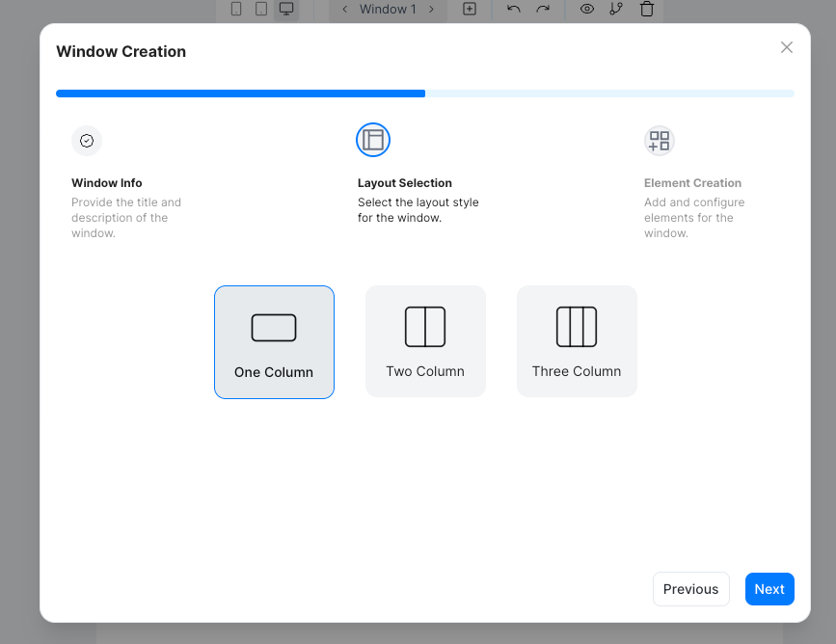Select the Three Column layout option

pyautogui.click(x=577, y=341)
